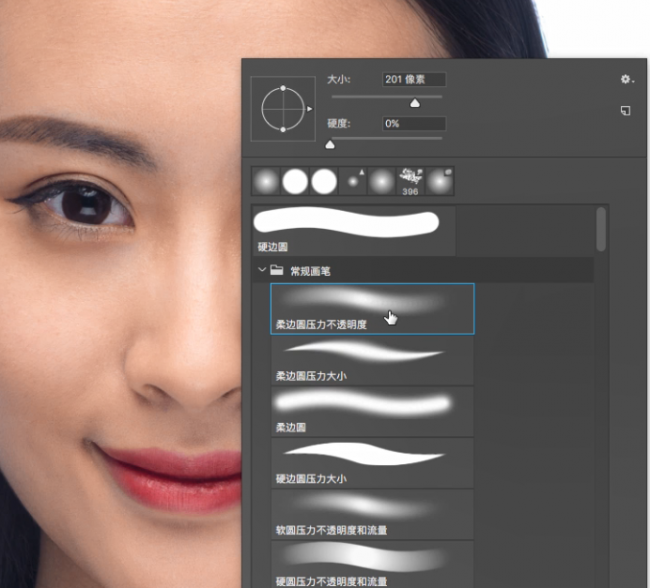Click the brush angle and roundness preview circle

click(283, 109)
